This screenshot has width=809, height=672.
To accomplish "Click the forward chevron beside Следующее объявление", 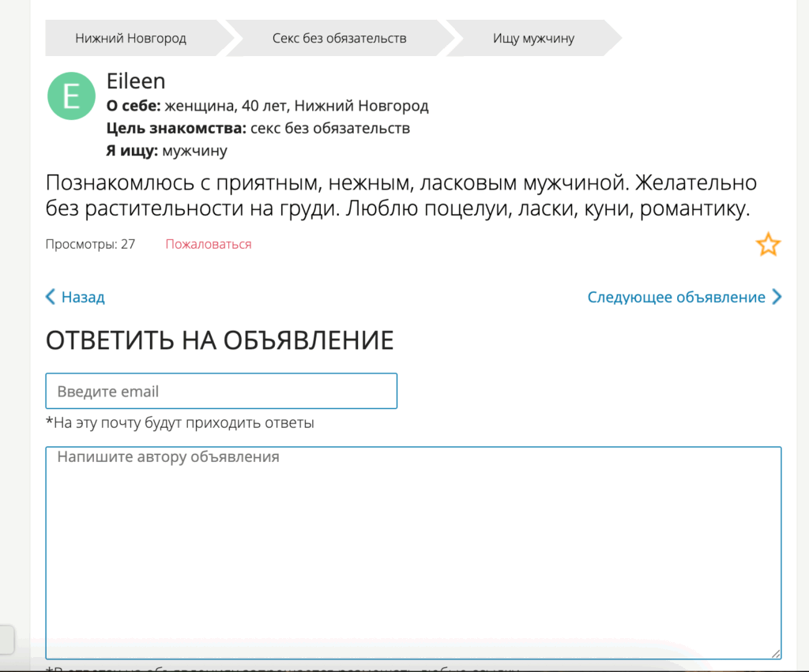I will click(x=777, y=298).
